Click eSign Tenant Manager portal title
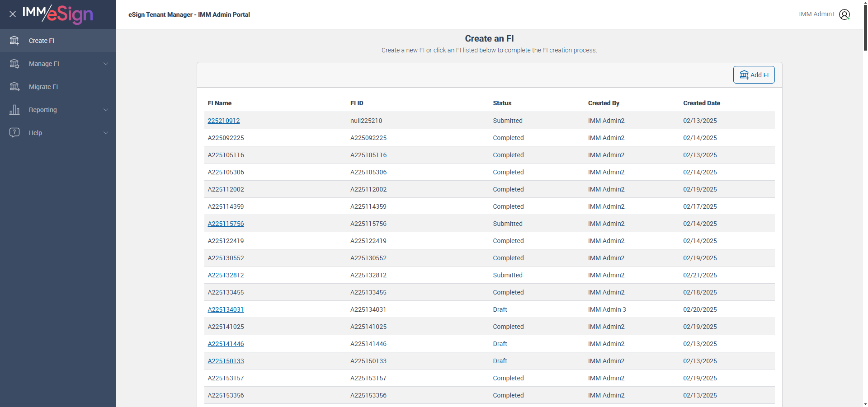868x407 pixels. click(x=189, y=14)
